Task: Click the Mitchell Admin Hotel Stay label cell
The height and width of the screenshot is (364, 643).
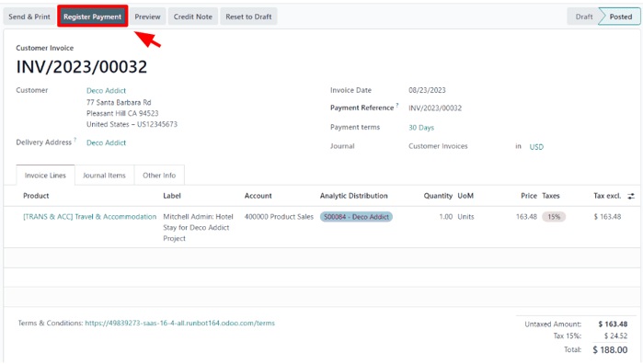Action: [198, 228]
